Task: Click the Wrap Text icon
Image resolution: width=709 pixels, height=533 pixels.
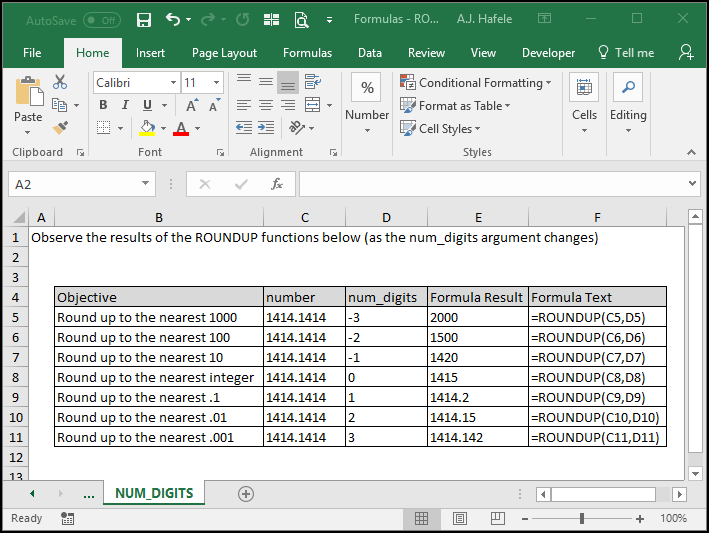Action: tap(312, 82)
